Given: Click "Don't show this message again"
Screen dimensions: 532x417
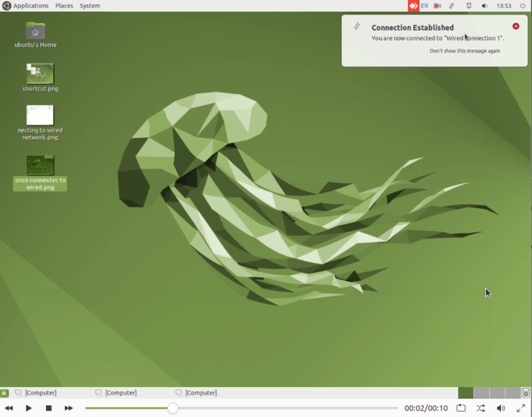Looking at the screenshot, I should [465, 51].
